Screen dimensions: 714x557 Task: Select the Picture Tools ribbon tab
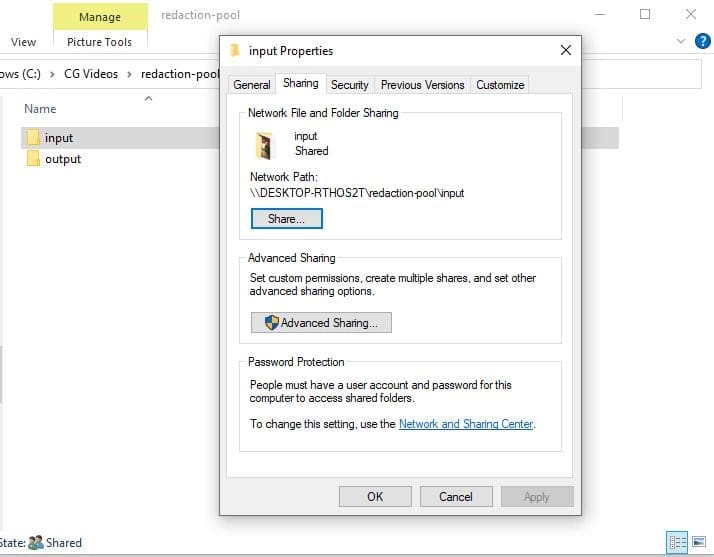pos(99,42)
